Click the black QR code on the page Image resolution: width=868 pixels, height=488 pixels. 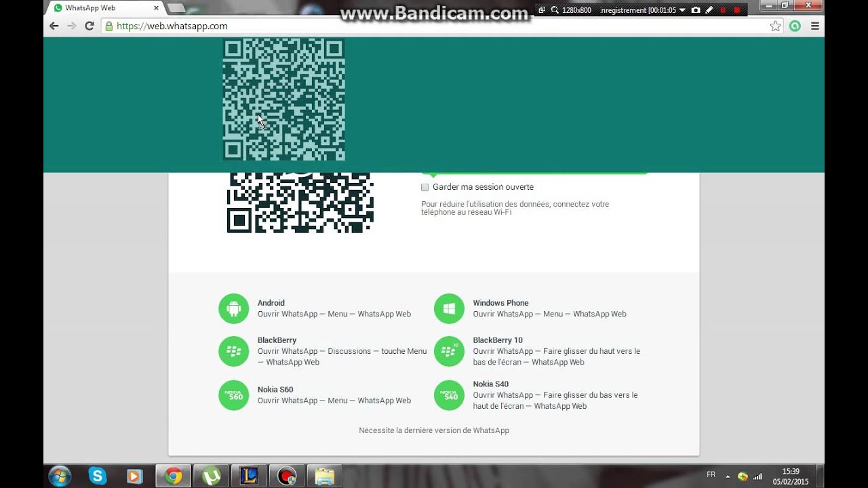pyautogui.click(x=300, y=203)
